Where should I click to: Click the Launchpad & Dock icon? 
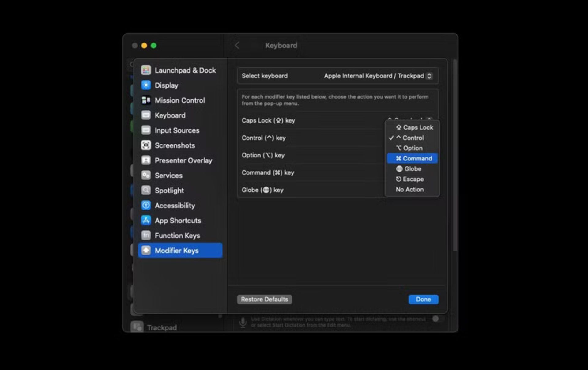click(146, 70)
